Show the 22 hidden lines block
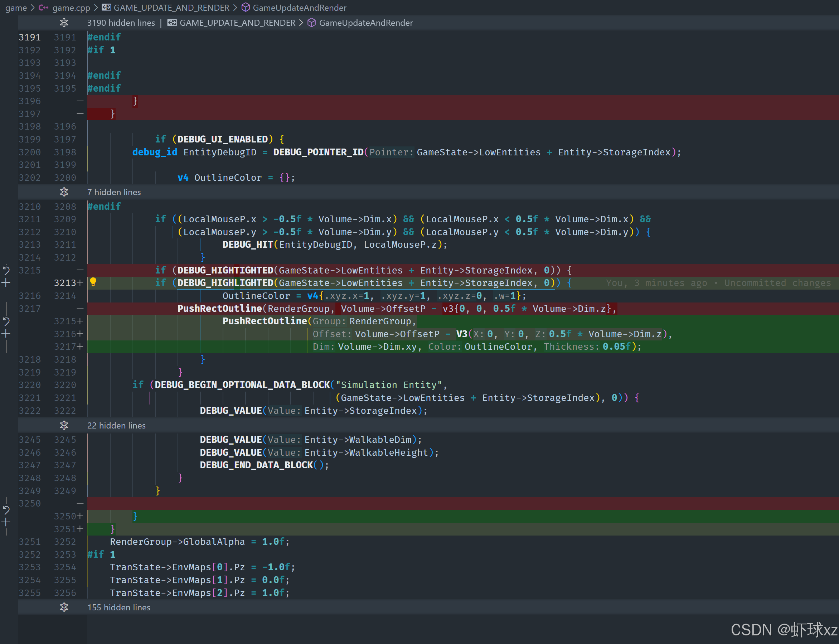The image size is (839, 644). click(x=64, y=426)
